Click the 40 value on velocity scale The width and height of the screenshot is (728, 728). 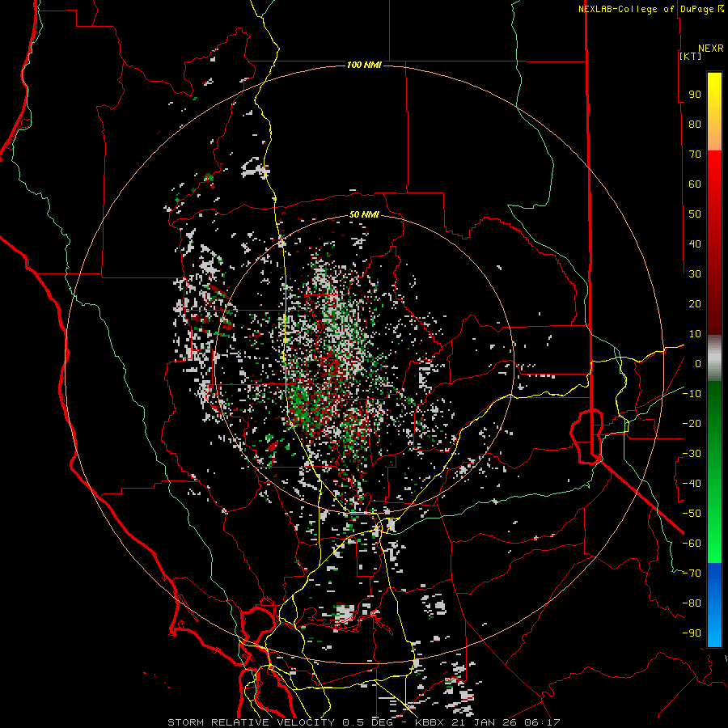695,244
